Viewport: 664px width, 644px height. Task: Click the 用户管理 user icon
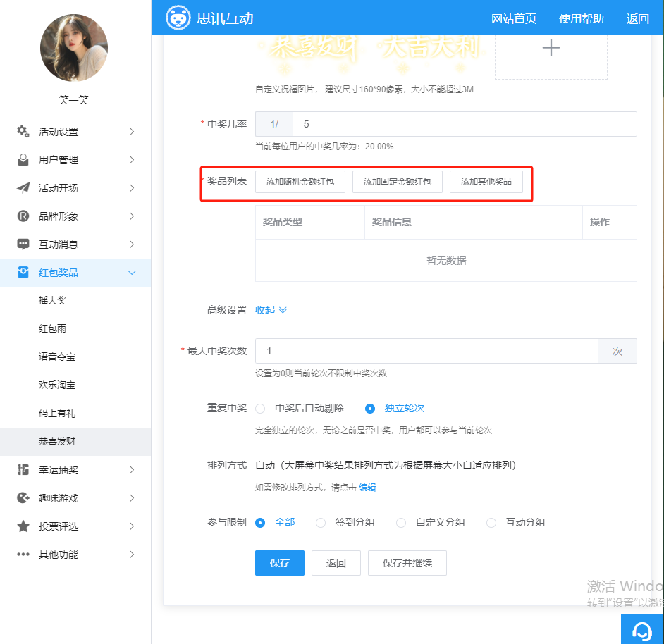tap(23, 160)
